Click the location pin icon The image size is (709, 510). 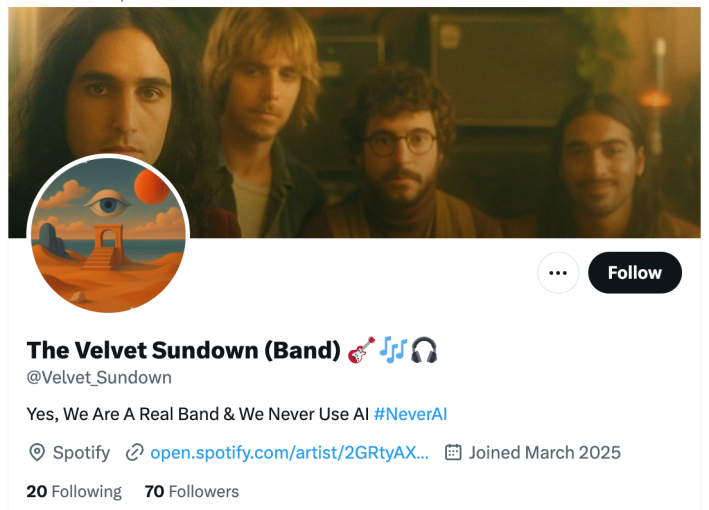coord(37,453)
